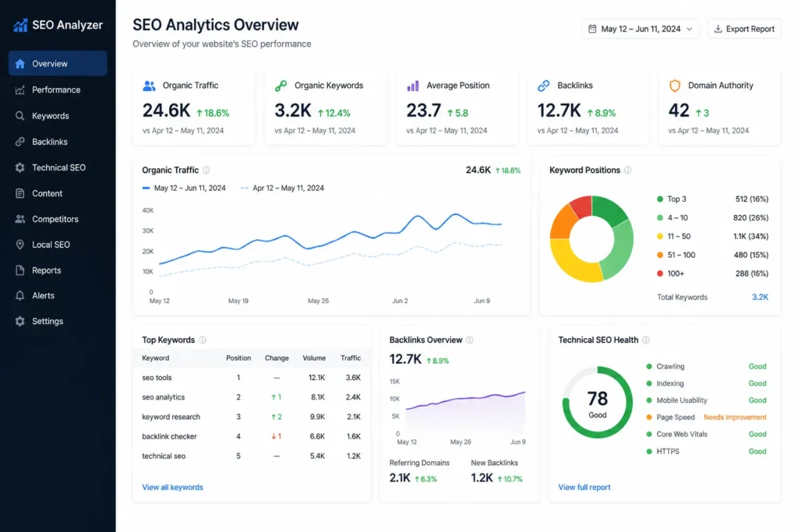Click the Core Web Vitals health item
This screenshot has width=798, height=532.
coord(706,435)
